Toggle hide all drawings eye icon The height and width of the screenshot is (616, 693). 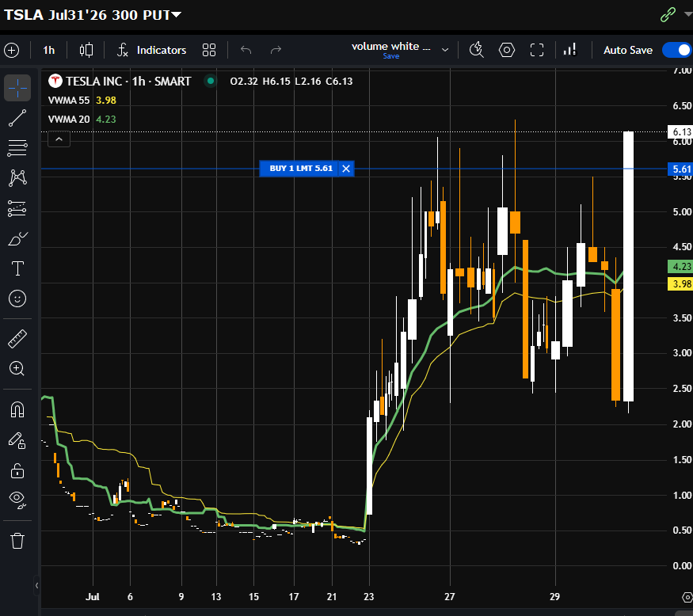click(17, 500)
